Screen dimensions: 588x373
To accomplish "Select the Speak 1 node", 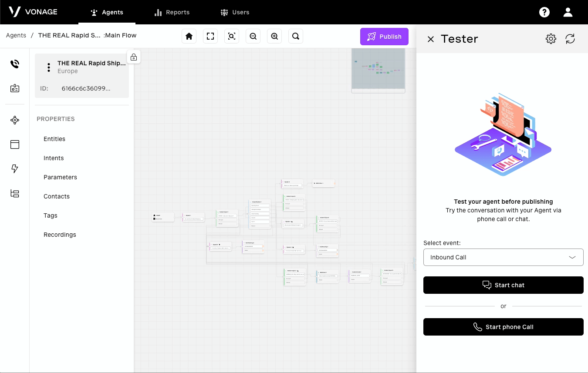I will pyautogui.click(x=193, y=218).
